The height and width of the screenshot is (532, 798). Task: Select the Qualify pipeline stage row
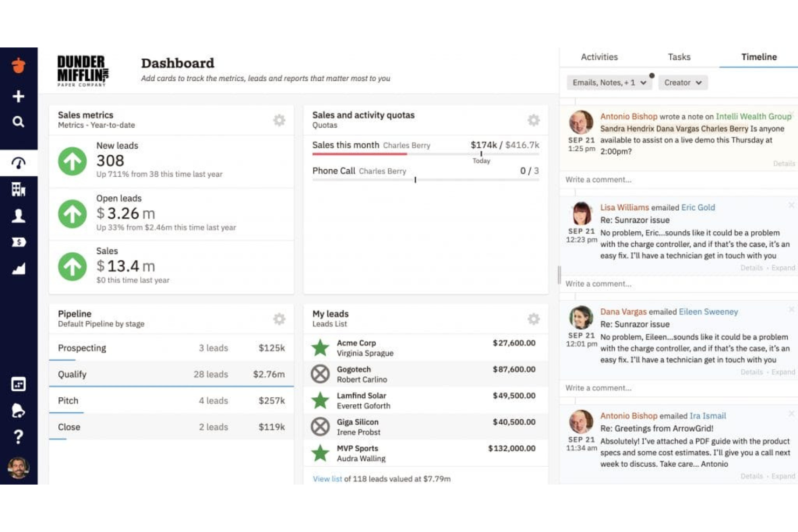point(171,374)
